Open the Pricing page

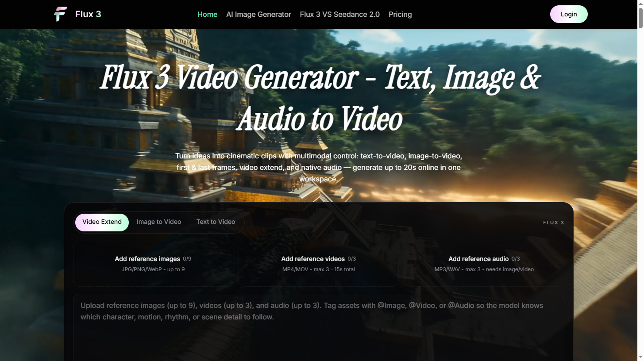coord(400,14)
